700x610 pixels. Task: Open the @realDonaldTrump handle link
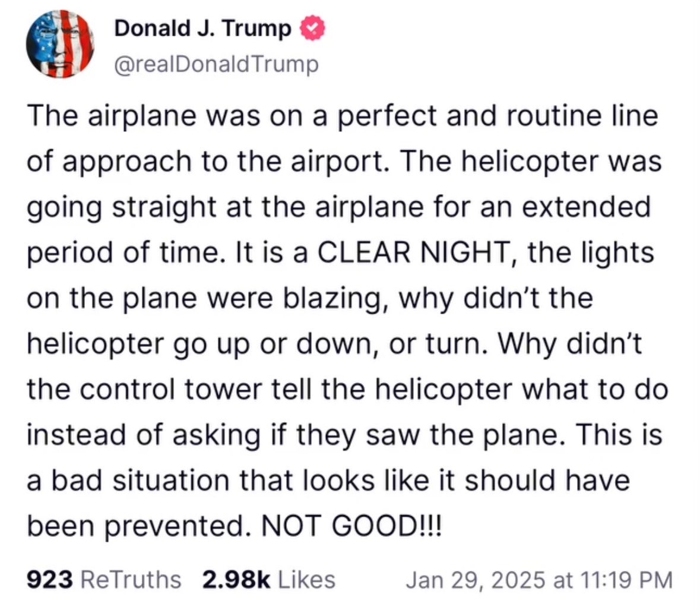[x=216, y=64]
